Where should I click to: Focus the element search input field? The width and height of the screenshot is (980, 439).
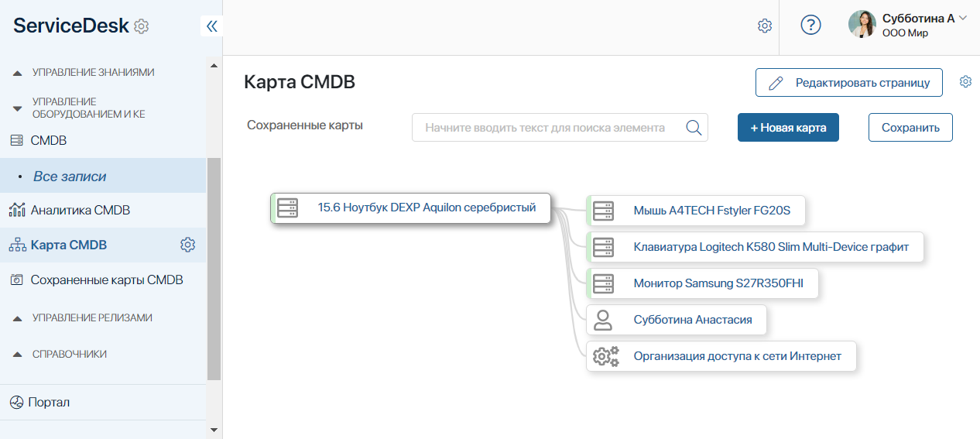click(560, 128)
